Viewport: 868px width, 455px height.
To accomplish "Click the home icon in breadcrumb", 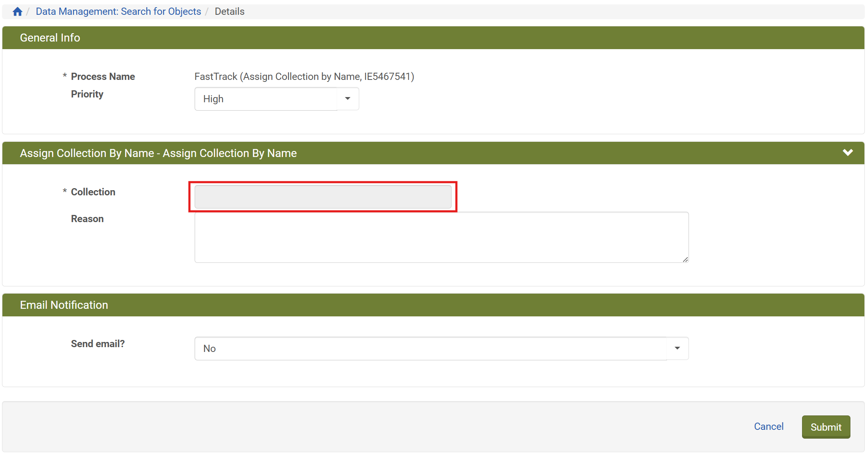I will point(17,12).
